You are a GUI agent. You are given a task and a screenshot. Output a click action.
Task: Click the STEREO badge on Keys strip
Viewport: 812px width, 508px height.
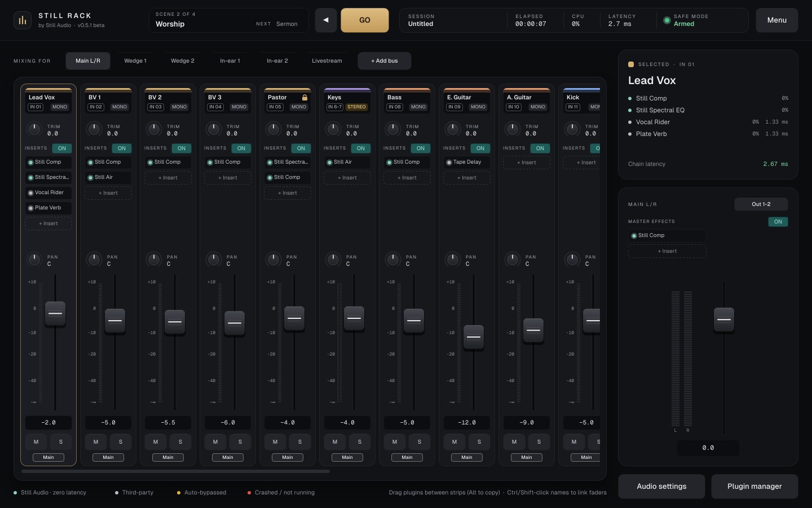[357, 107]
